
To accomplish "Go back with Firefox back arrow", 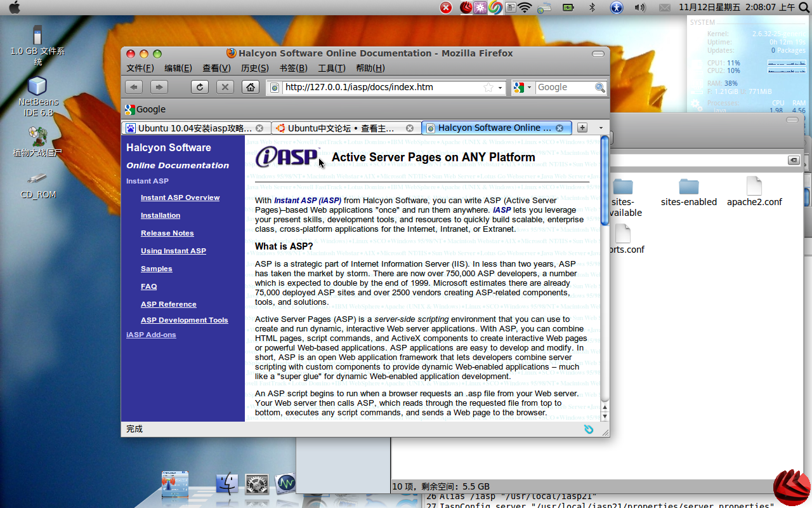I will (133, 87).
